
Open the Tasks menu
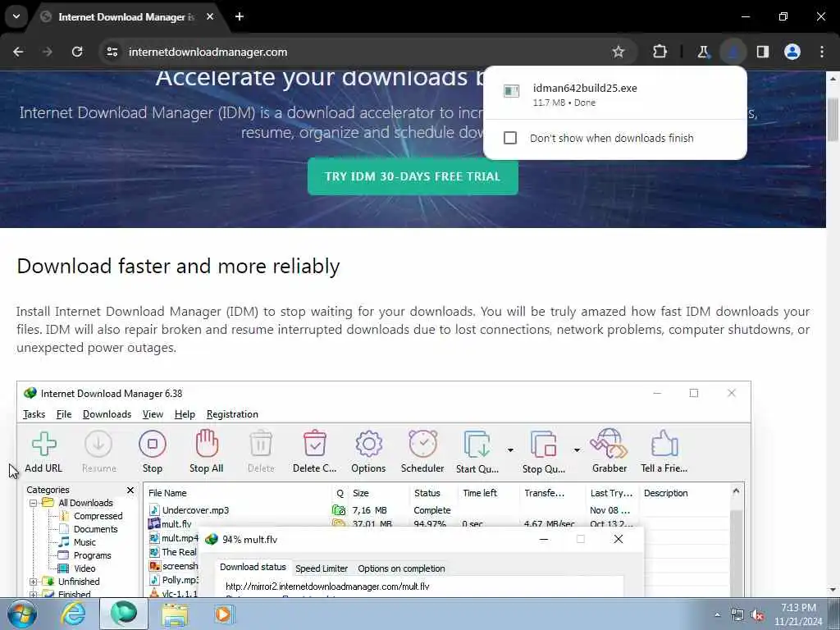coord(34,414)
